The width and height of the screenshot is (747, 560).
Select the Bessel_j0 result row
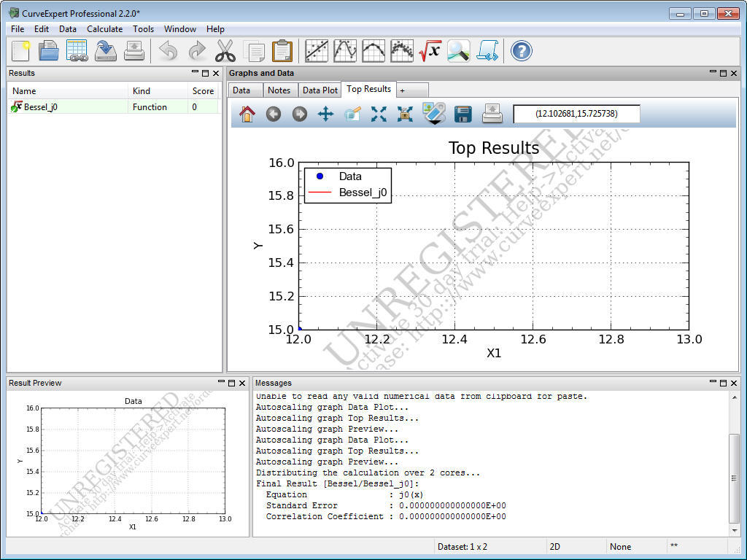coord(113,107)
